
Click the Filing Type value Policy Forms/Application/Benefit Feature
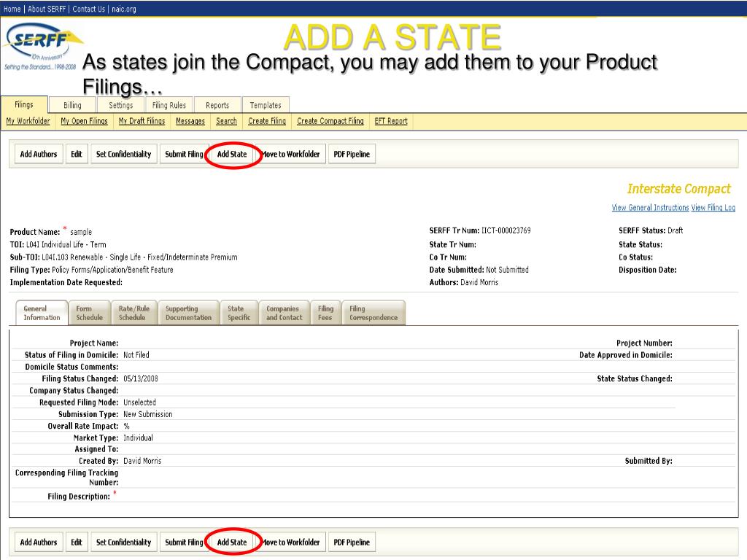coord(112,270)
